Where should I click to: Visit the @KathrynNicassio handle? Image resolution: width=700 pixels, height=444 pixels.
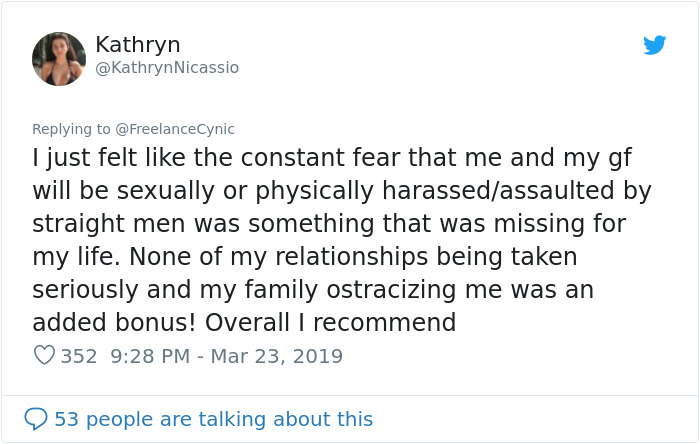(167, 68)
